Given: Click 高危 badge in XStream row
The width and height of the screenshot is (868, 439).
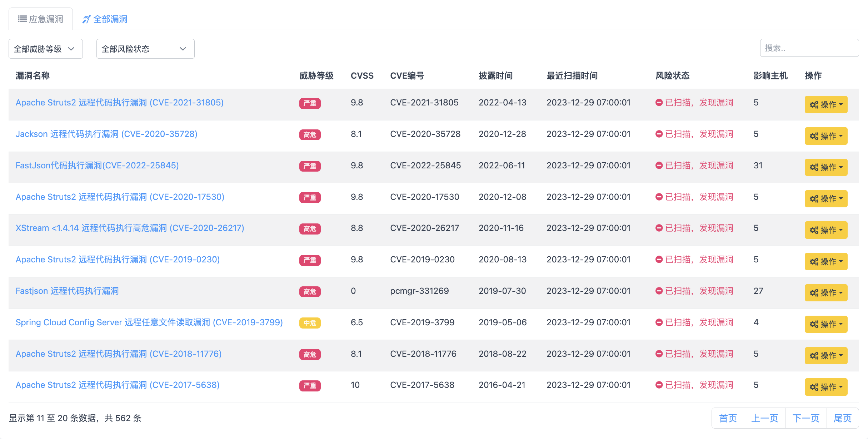Looking at the screenshot, I should click(310, 229).
